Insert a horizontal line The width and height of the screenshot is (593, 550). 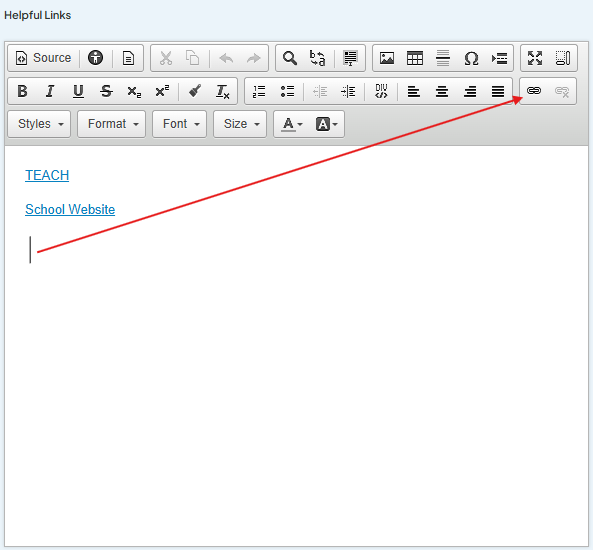(443, 58)
